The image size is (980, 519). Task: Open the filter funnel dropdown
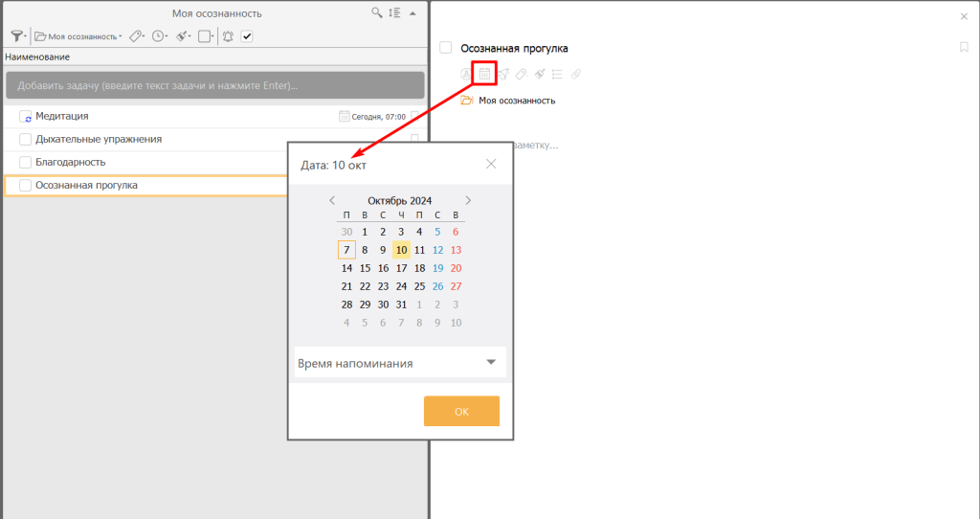17,36
